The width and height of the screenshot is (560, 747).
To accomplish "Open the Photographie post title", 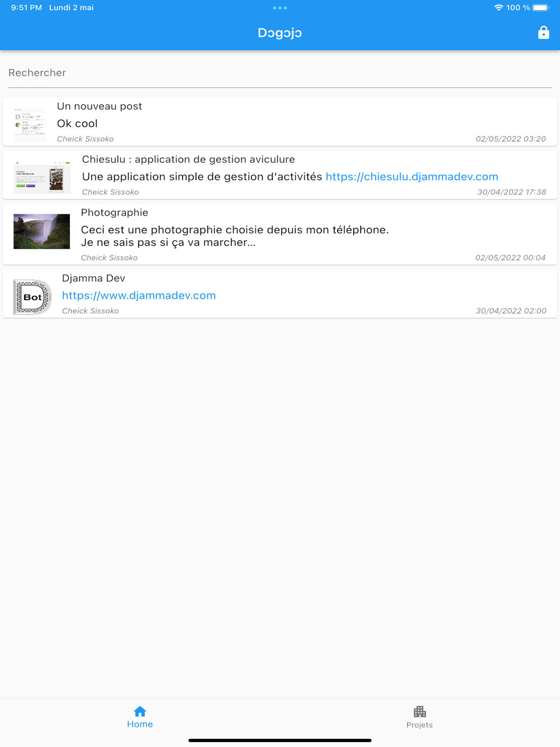I will [115, 213].
